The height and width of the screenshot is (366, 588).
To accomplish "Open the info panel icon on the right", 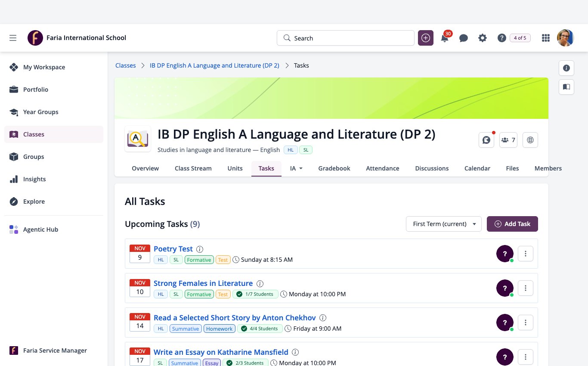I will (x=566, y=68).
